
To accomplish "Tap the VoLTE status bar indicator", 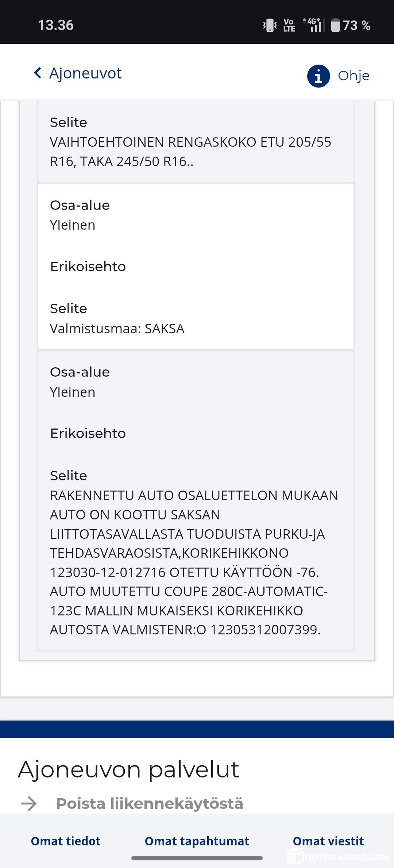I will [289, 25].
